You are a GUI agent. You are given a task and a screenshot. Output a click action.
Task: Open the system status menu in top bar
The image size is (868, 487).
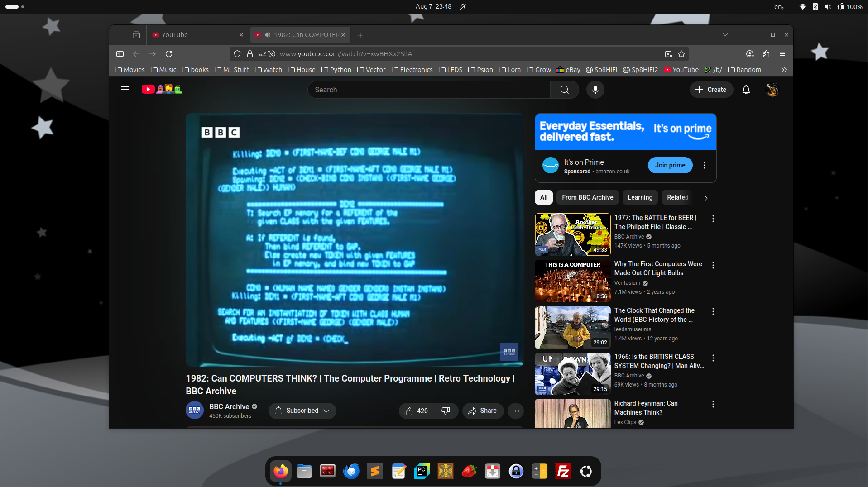[x=830, y=7]
